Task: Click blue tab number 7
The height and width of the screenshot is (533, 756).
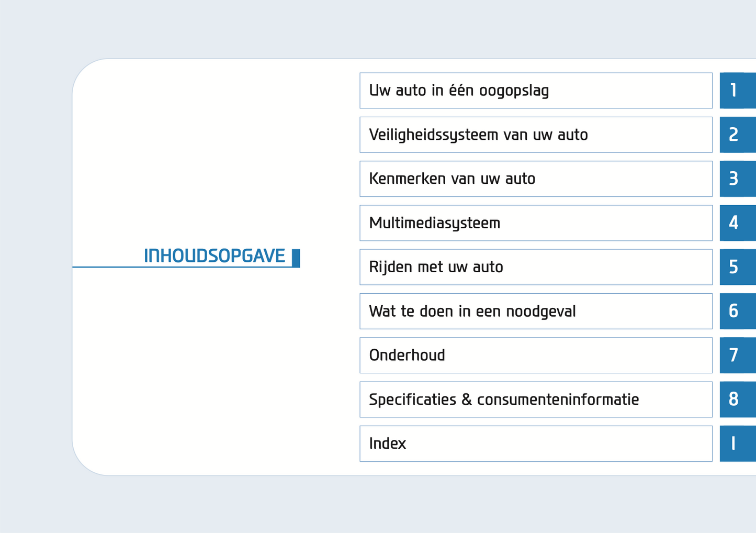Action: click(737, 356)
